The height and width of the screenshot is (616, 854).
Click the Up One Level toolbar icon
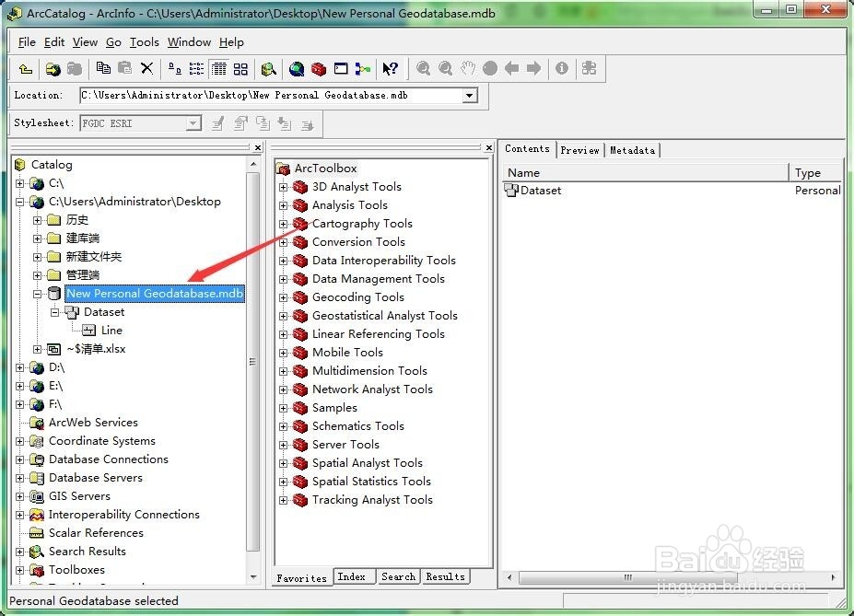coord(25,68)
